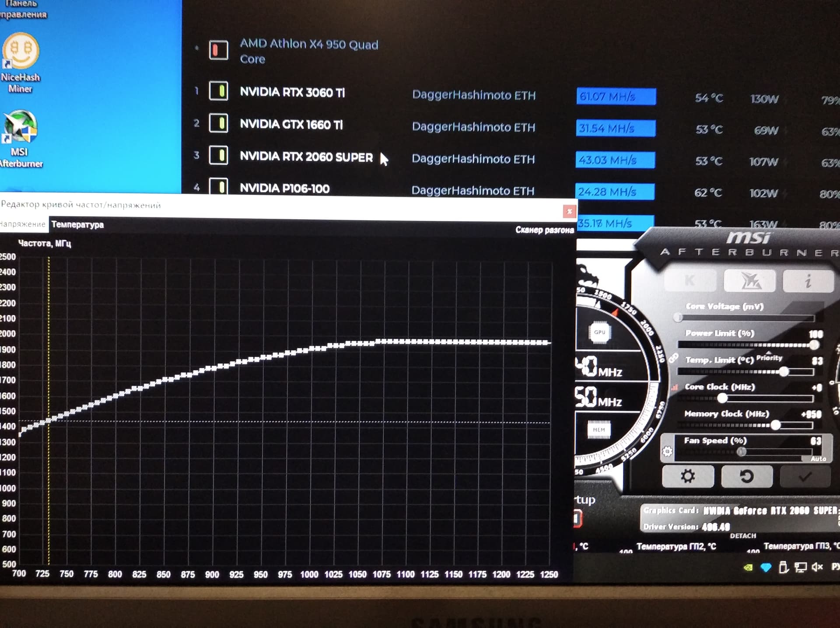Viewport: 840px width, 628px height.
Task: Click the Сканер разгона button
Action: pyautogui.click(x=544, y=230)
